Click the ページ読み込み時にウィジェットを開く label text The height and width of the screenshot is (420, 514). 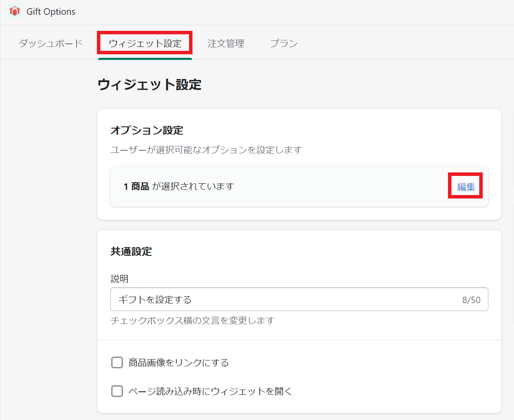coord(210,391)
